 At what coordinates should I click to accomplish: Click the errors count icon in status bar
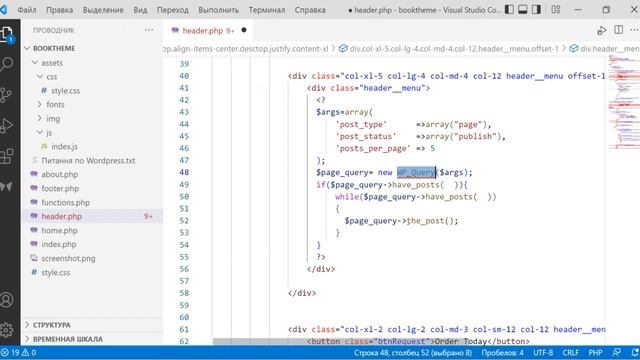click(10, 353)
